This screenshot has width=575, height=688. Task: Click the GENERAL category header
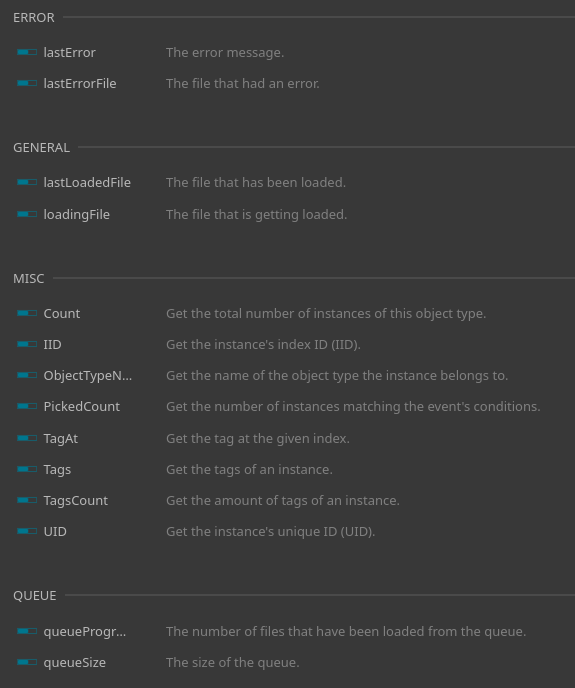41,147
